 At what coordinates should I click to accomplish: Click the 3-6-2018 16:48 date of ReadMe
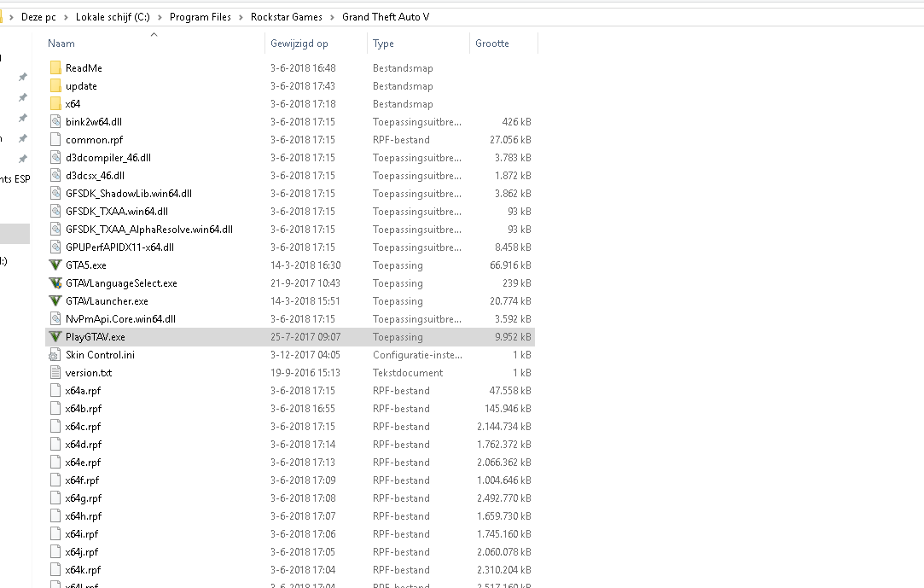tap(303, 67)
